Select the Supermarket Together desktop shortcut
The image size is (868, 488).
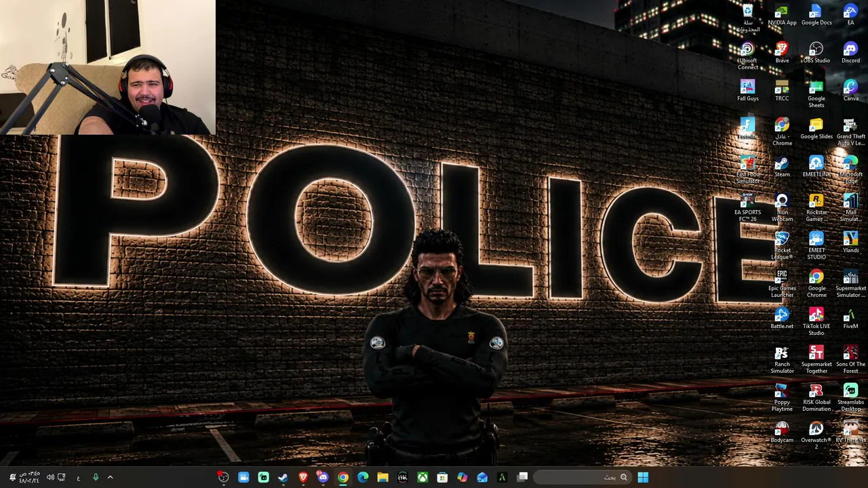click(x=816, y=360)
